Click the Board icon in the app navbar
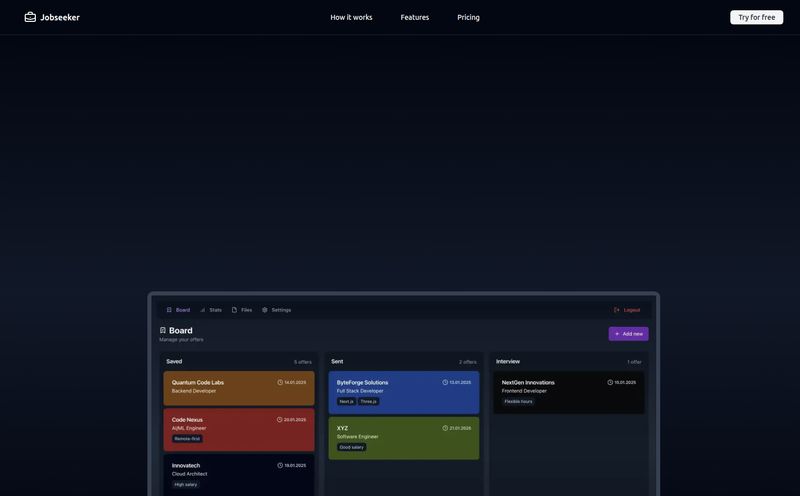Screen dimensions: 800x496 click(169, 310)
